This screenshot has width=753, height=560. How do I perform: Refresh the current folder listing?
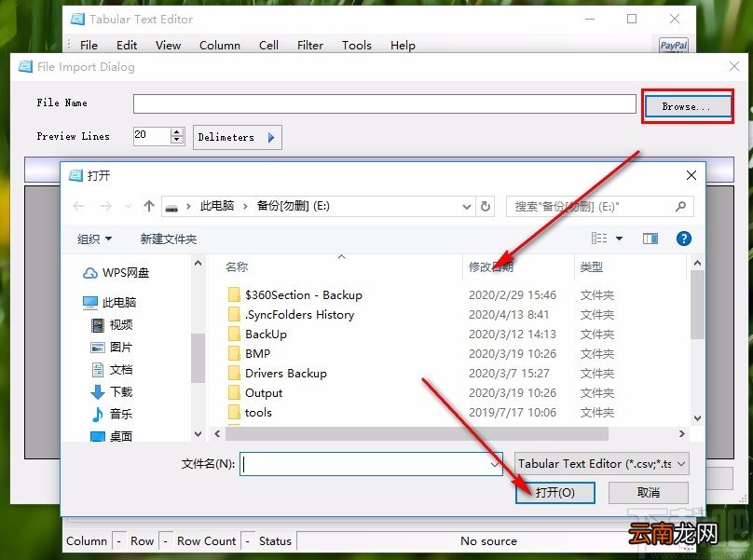point(486,207)
